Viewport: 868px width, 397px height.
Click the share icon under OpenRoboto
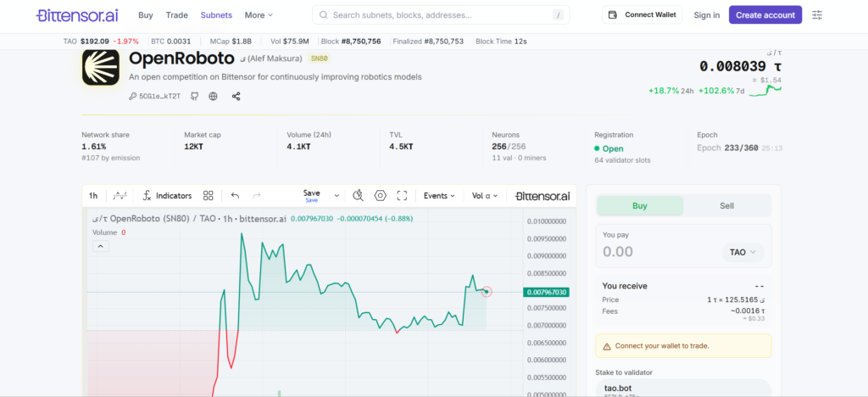pos(236,97)
